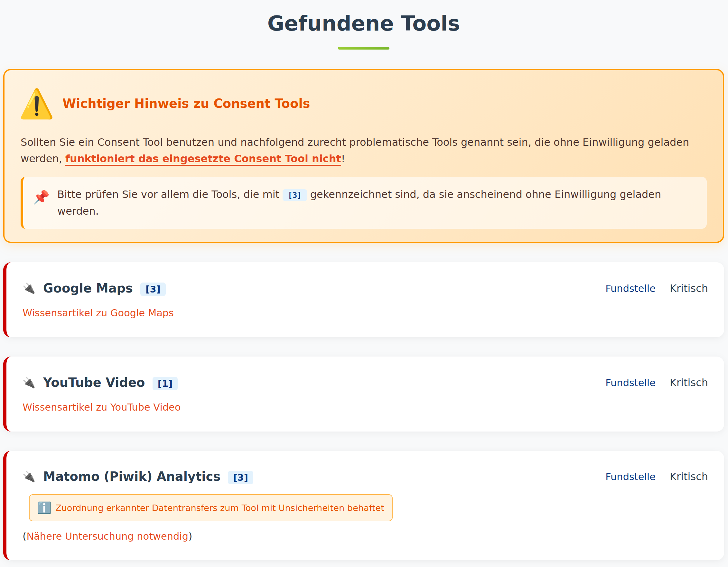728x567 pixels.
Task: Click the Zuordnung erkannter Datentransfers notice text
Action: 219,508
